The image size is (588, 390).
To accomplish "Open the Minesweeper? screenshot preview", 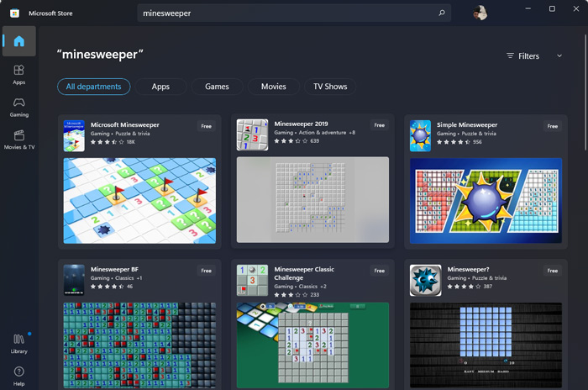I will coord(486,345).
